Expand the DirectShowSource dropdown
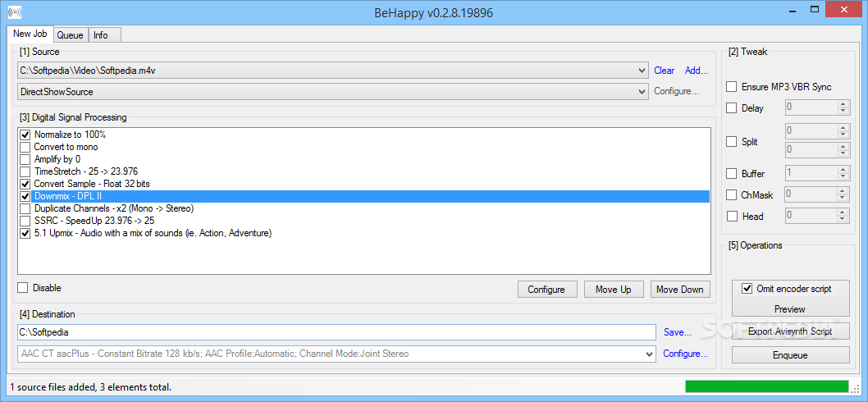The height and width of the screenshot is (402, 868). tap(642, 91)
